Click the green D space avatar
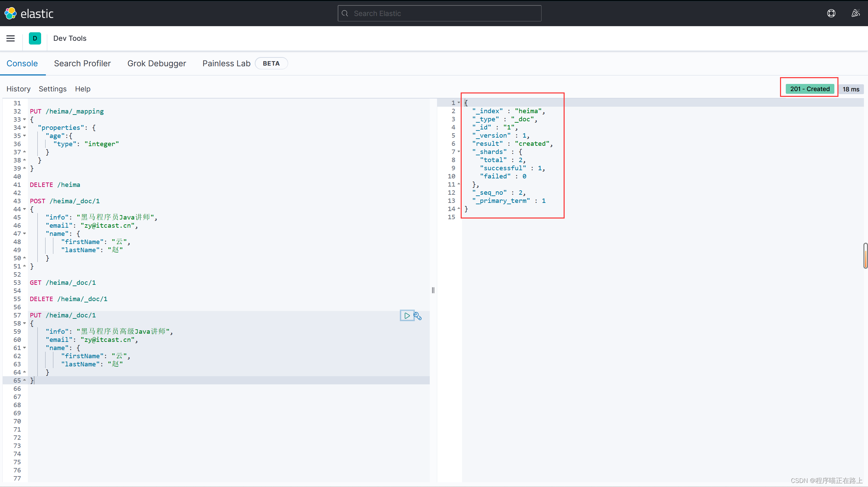Screen dimensions: 868x487 [35, 38]
